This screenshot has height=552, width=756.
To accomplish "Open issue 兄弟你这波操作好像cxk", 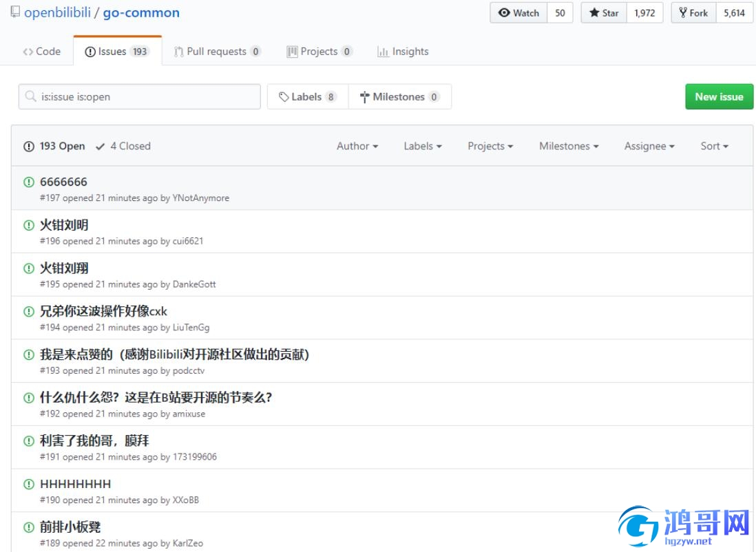I will point(104,311).
